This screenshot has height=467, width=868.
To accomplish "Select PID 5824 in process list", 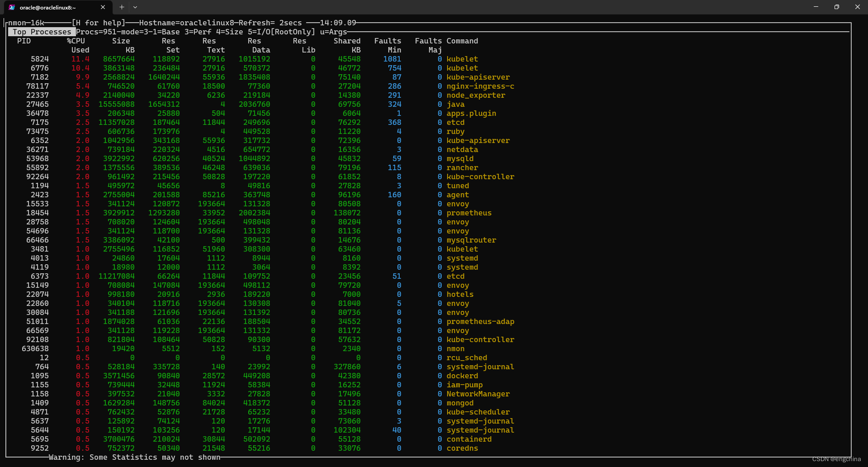I will (x=40, y=59).
